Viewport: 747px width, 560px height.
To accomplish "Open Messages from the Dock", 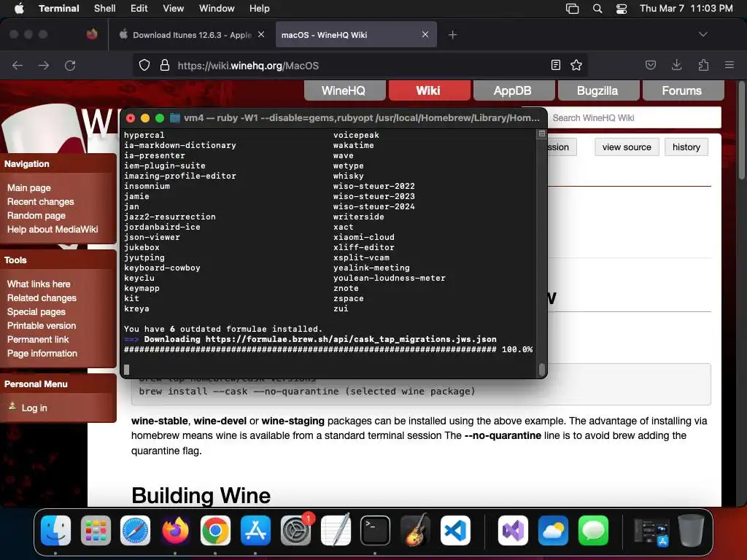I will (593, 530).
